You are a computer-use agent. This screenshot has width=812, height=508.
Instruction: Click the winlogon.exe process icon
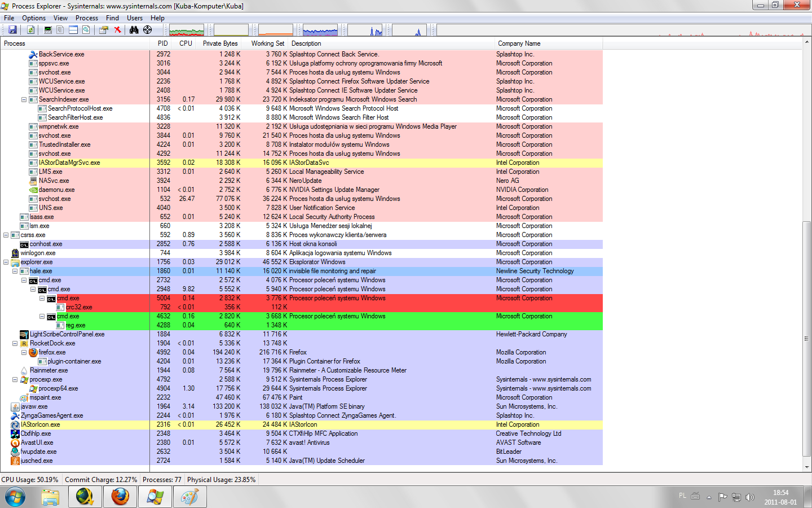pyautogui.click(x=15, y=253)
